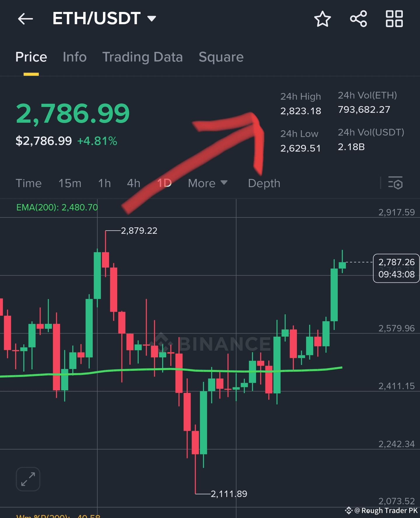Select the 1h timeframe
The image size is (420, 518).
(x=104, y=183)
